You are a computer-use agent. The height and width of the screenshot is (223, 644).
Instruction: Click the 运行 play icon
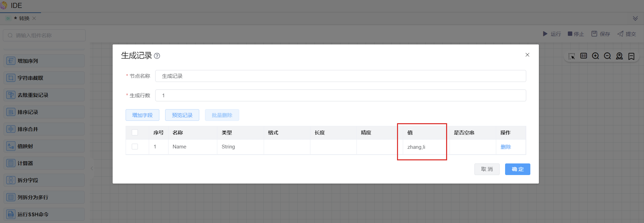(x=545, y=34)
